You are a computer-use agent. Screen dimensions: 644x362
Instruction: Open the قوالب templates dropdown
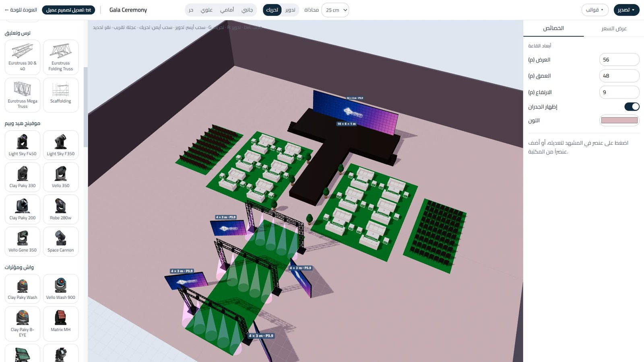point(595,10)
